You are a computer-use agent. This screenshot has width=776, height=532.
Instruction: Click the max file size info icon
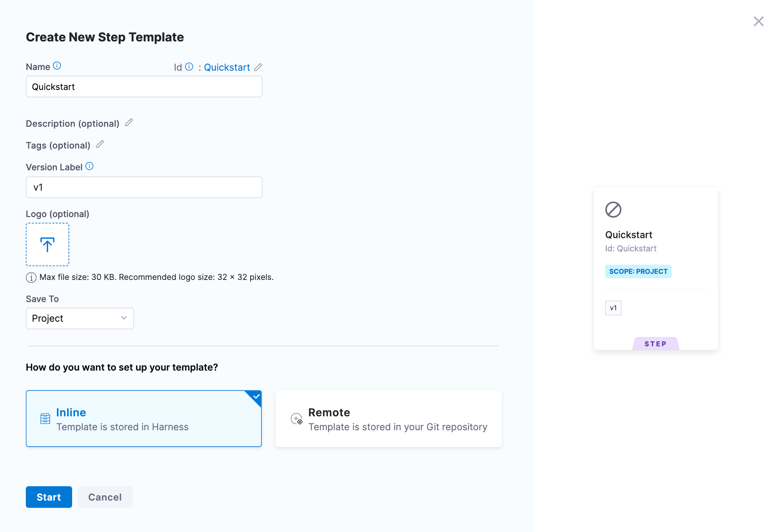(31, 277)
